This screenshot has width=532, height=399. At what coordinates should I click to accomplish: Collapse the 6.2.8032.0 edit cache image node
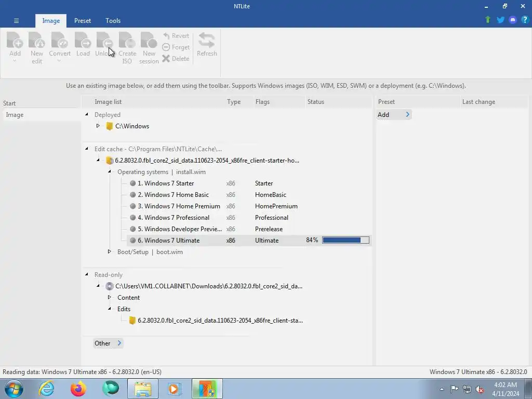coord(98,160)
